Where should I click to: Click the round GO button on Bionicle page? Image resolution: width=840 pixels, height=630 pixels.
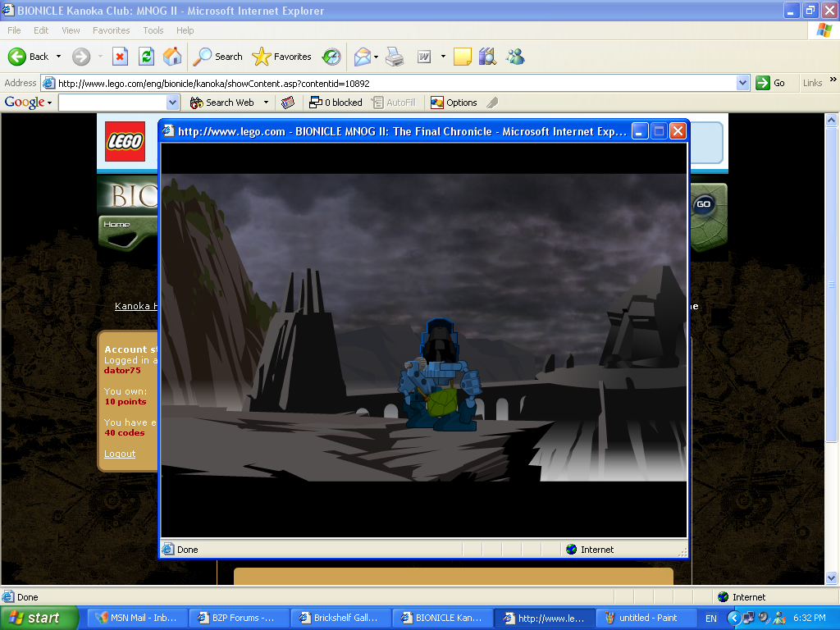click(703, 204)
